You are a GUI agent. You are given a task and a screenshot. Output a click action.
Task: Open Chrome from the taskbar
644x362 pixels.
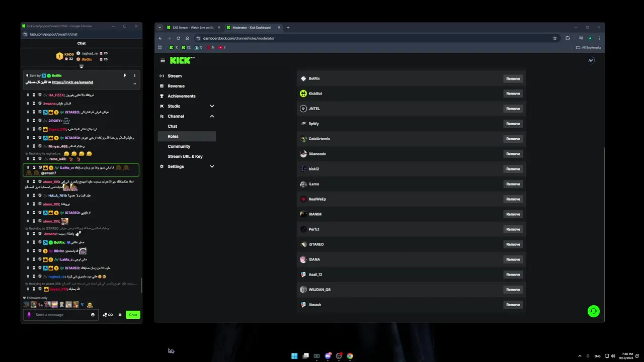[x=350, y=356]
